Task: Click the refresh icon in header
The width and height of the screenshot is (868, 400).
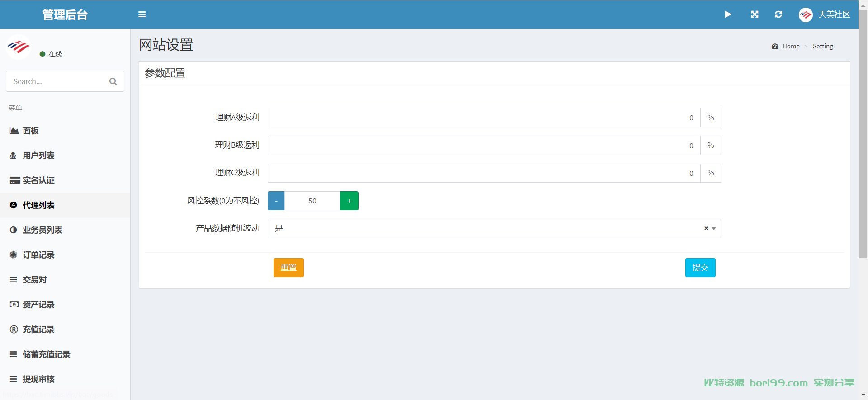Action: 778,14
